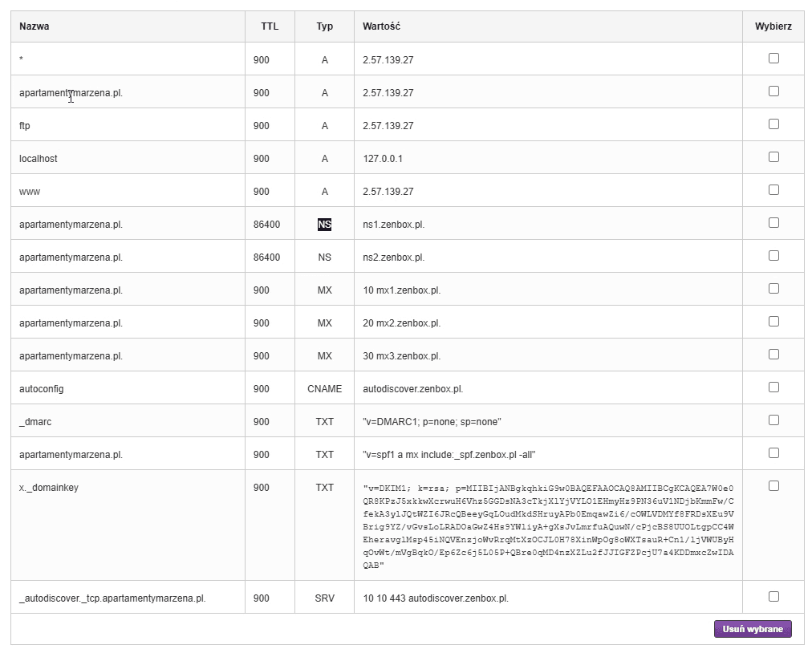Click the DKIM key value text

548,526
